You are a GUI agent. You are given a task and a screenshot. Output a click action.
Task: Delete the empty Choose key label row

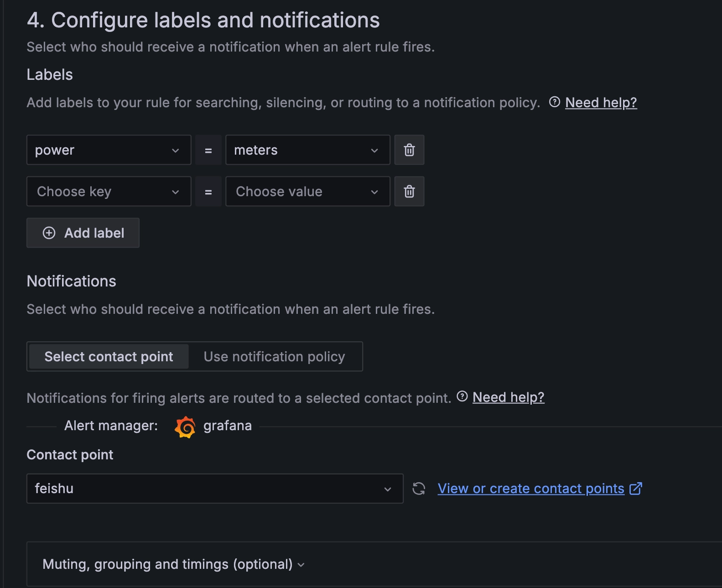pyautogui.click(x=409, y=192)
